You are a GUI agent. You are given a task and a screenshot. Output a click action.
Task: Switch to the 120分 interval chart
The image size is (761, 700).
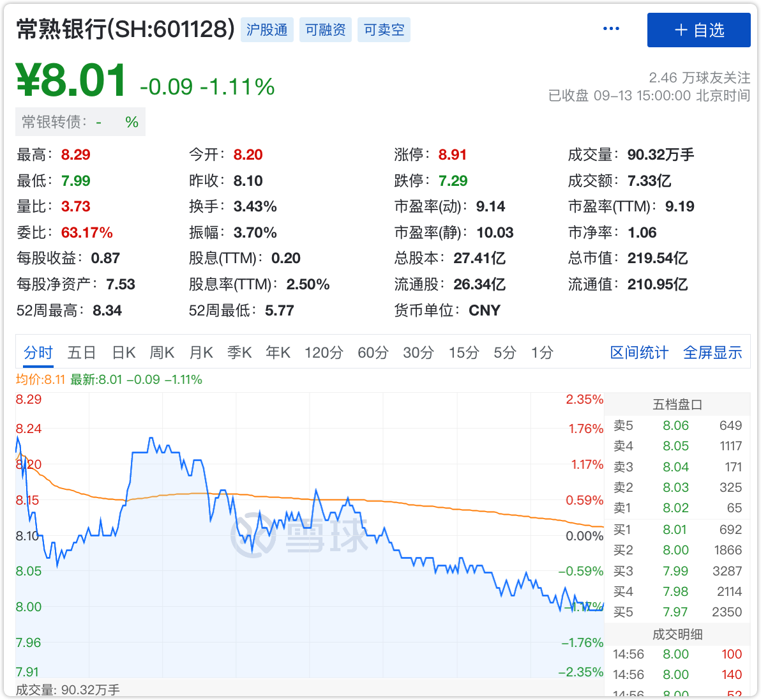tap(324, 353)
